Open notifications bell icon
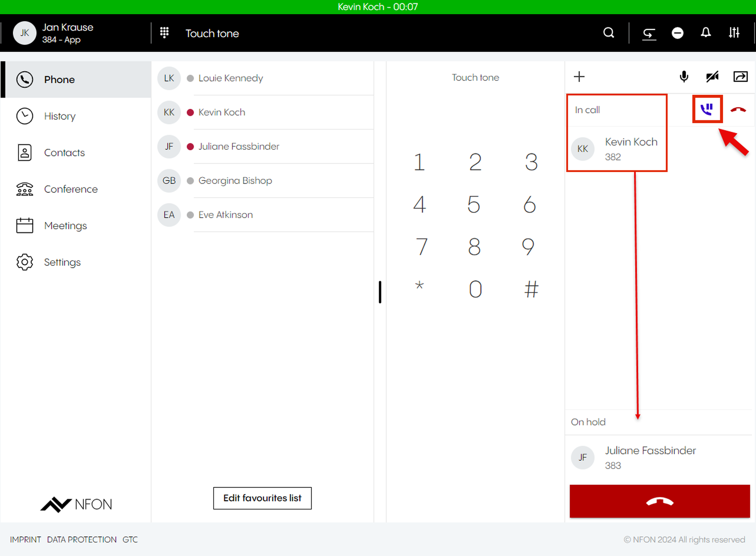This screenshot has height=556, width=756. click(706, 33)
